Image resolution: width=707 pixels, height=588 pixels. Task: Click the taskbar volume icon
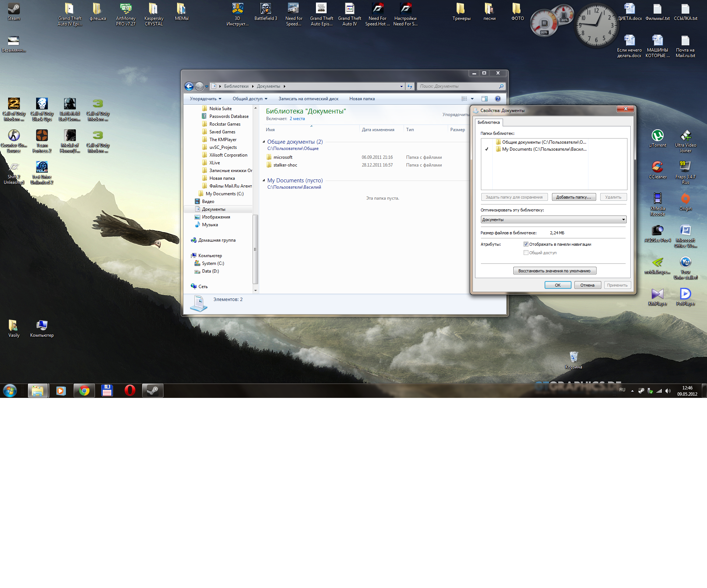[668, 391]
